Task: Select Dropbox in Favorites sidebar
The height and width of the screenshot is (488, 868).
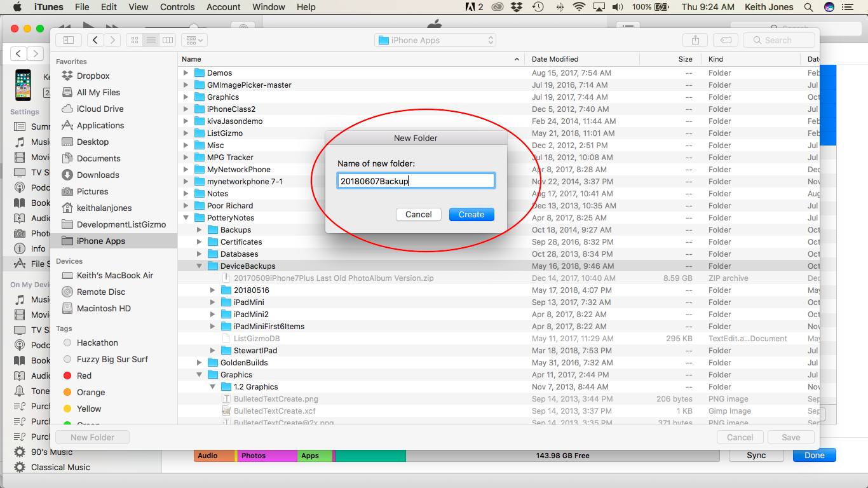Action: pyautogui.click(x=93, y=76)
